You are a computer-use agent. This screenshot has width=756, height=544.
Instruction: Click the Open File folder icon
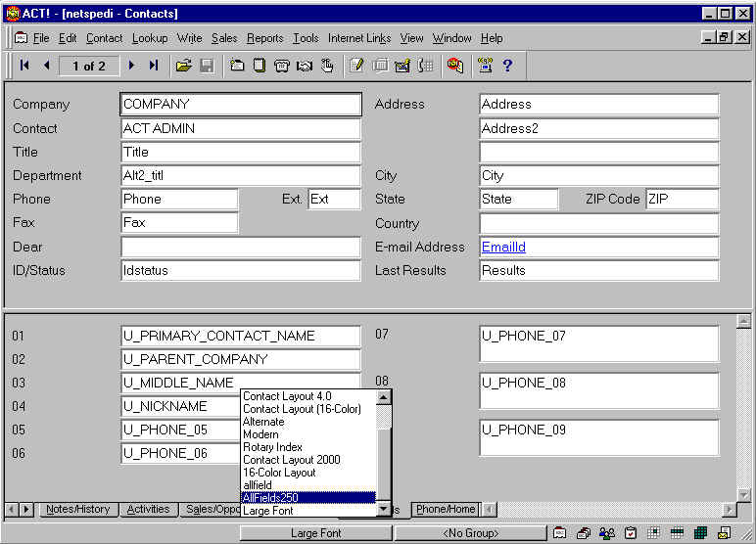click(184, 65)
